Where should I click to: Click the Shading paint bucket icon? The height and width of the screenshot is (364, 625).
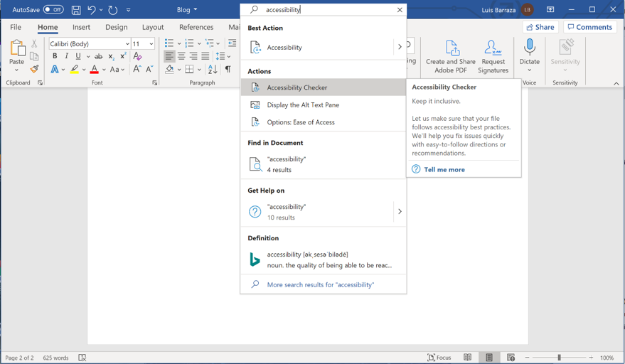point(169,70)
